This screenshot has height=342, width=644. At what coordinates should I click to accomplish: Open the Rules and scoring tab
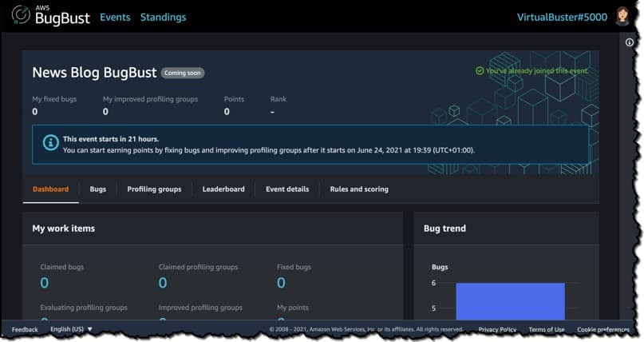tap(359, 189)
